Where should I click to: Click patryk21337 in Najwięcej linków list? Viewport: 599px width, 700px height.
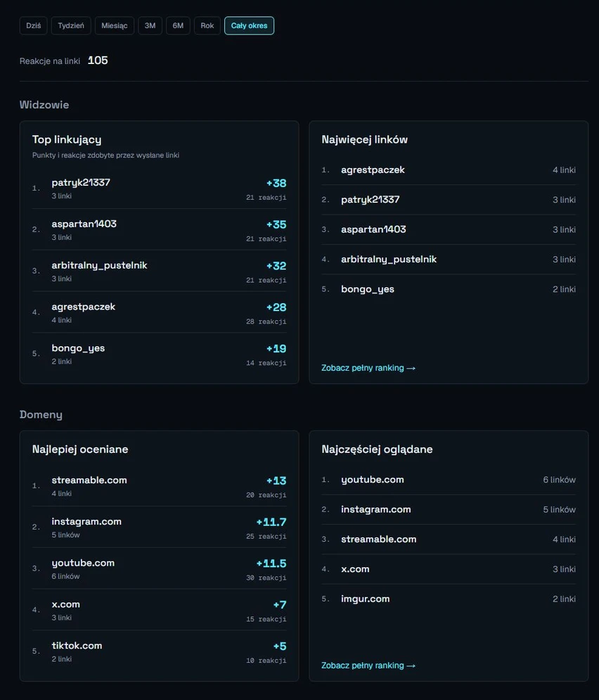tap(371, 200)
